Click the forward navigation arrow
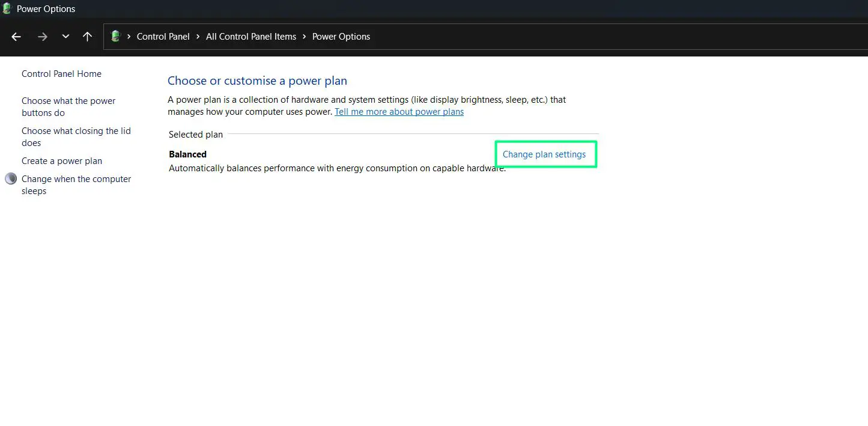 click(x=42, y=37)
